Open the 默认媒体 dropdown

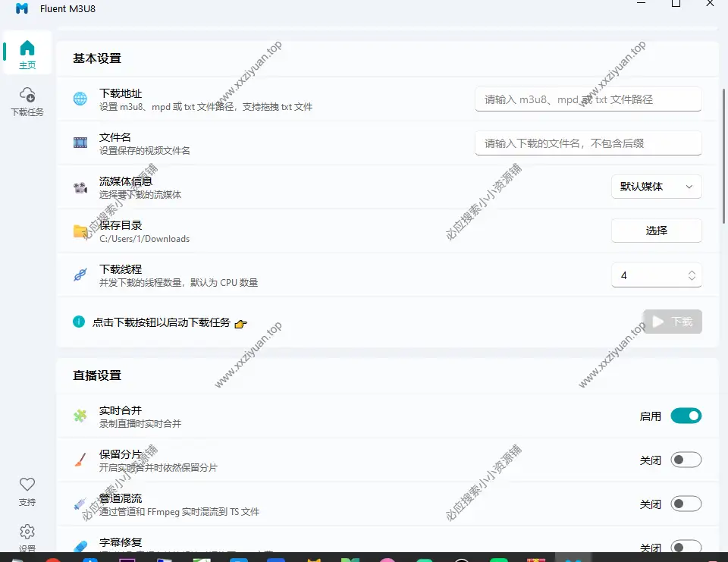[x=656, y=187]
